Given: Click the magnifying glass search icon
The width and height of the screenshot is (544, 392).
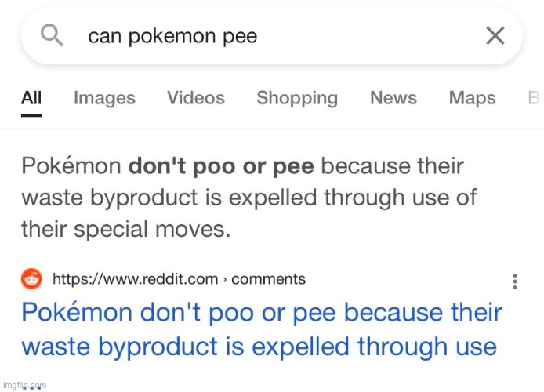Looking at the screenshot, I should tap(52, 35).
